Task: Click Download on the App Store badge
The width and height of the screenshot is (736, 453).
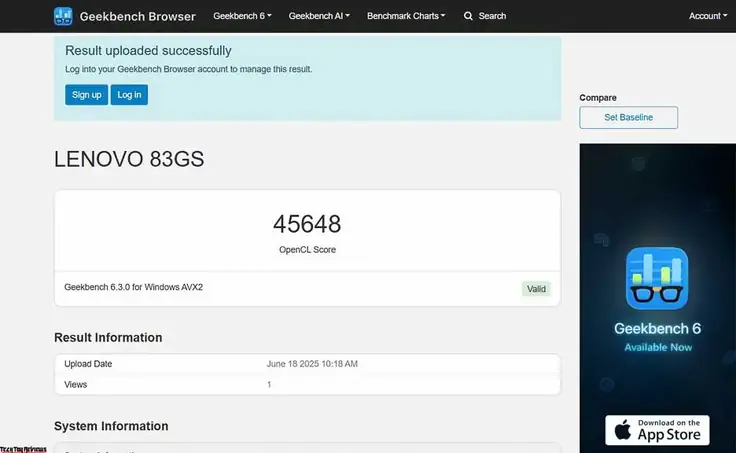Action: [657, 430]
